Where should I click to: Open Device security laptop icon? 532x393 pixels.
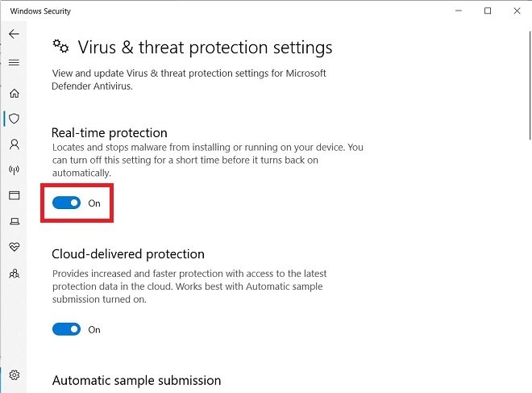coord(15,221)
